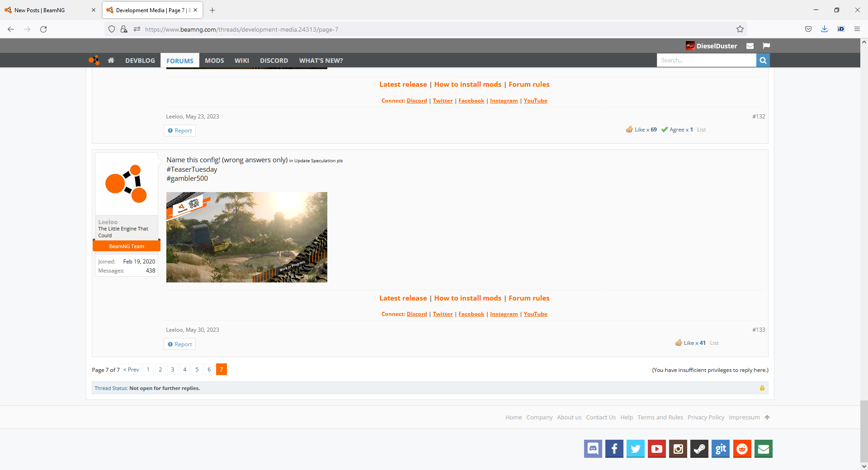Viewport: 868px width, 470px height.
Task: Open the Update Speculation pls thread link
Action: point(318,161)
